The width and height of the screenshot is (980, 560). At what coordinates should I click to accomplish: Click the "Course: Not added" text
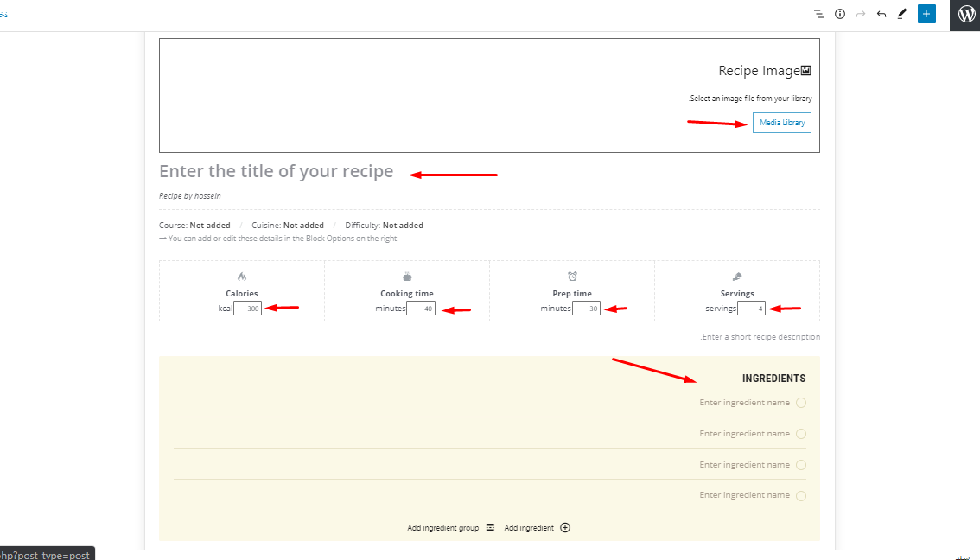tap(194, 225)
